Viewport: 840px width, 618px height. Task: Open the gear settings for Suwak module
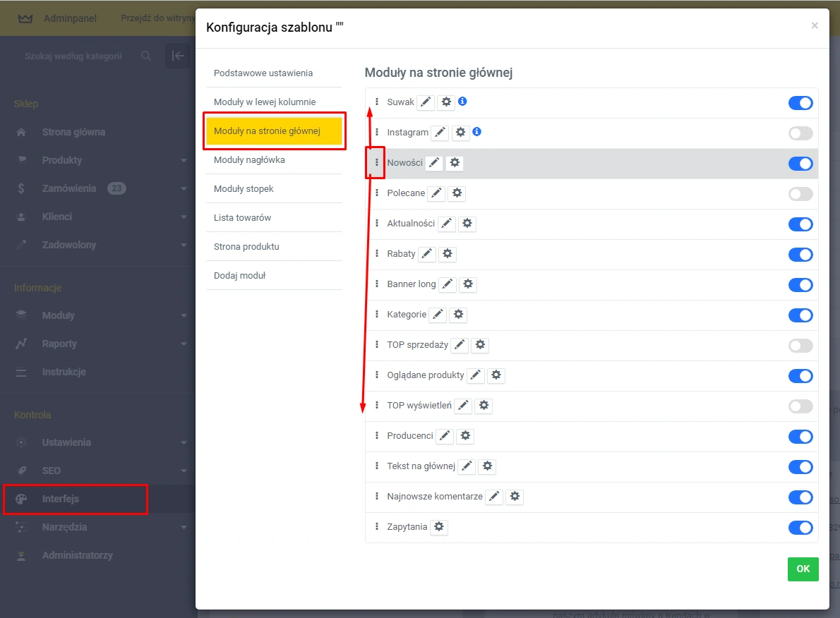pos(446,102)
